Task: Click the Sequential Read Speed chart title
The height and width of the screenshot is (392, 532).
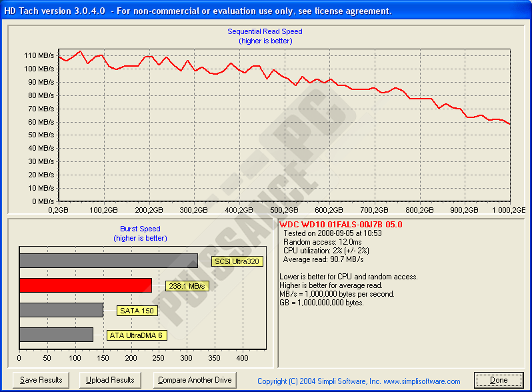Action: (x=265, y=31)
